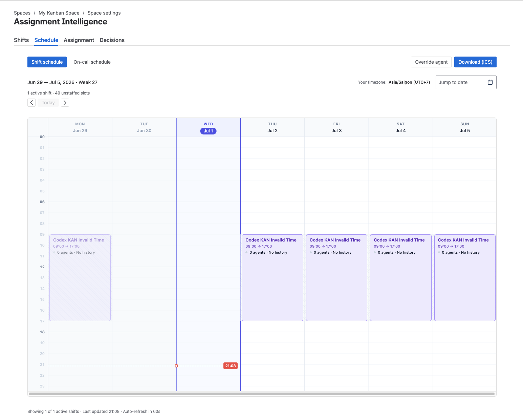Click the horizontal calendar scrollbar
The height and width of the screenshot is (420, 523).
262,394
